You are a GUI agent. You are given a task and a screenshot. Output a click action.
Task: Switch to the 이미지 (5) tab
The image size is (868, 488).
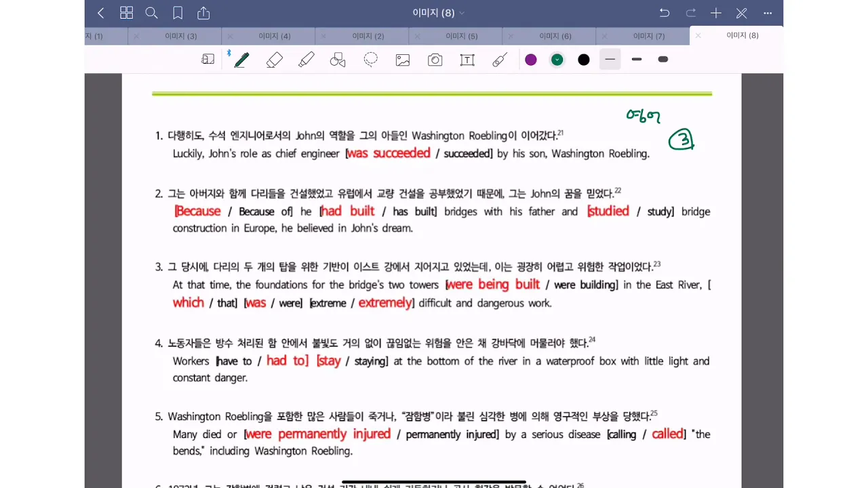click(461, 36)
